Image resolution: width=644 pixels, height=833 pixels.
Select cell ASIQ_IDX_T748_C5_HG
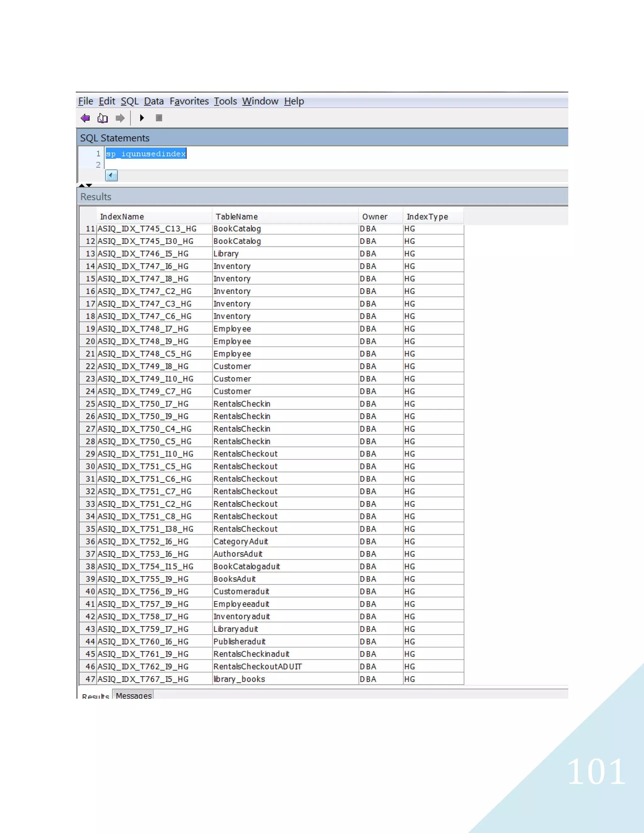[x=154, y=354]
